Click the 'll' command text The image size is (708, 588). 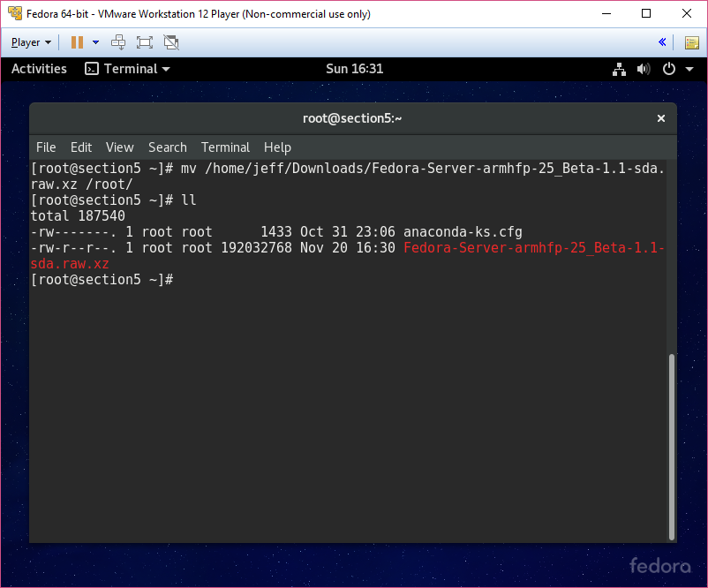(188, 200)
